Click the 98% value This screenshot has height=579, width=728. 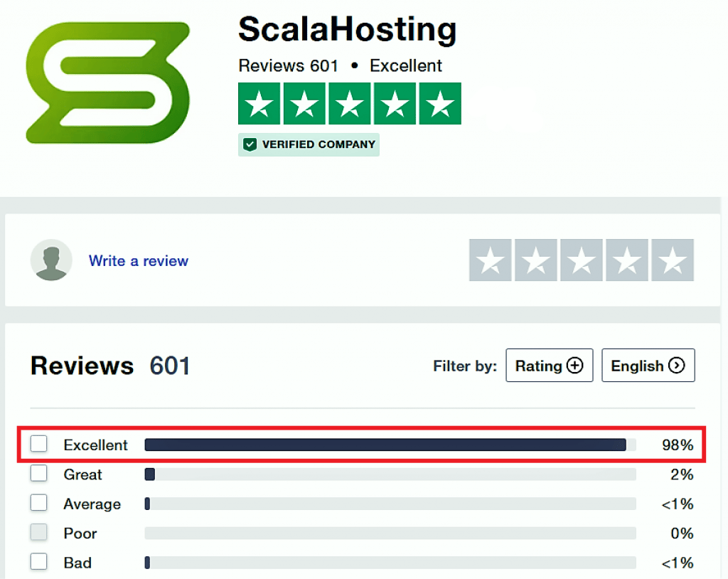(678, 445)
